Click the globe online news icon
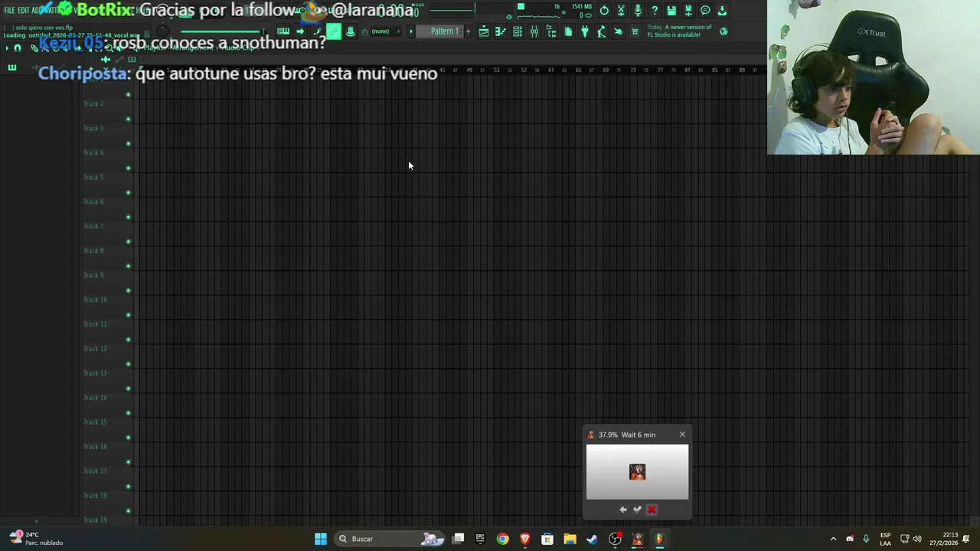 pyautogui.click(x=724, y=31)
